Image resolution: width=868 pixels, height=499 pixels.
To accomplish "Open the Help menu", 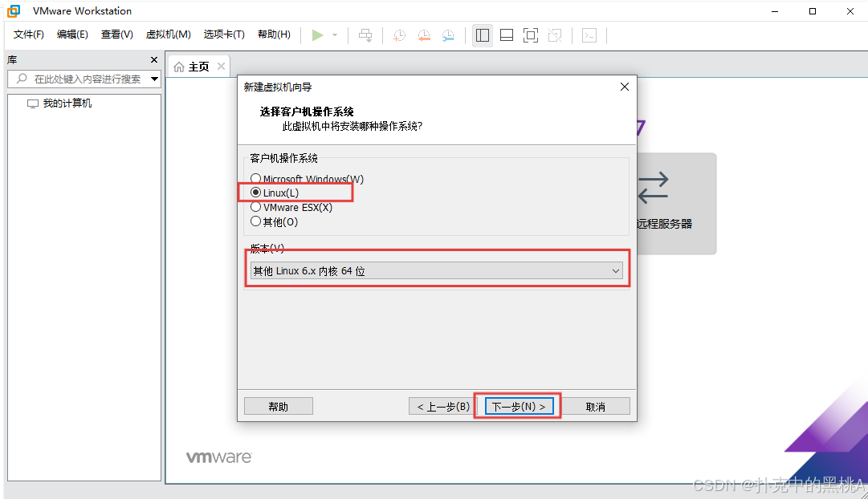I will click(x=274, y=34).
